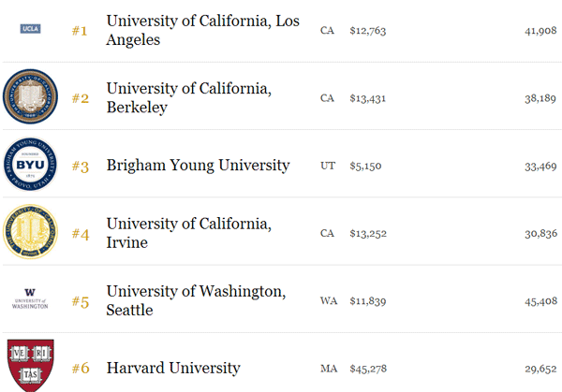Click the $45,278 cost for Harvard

(368, 369)
